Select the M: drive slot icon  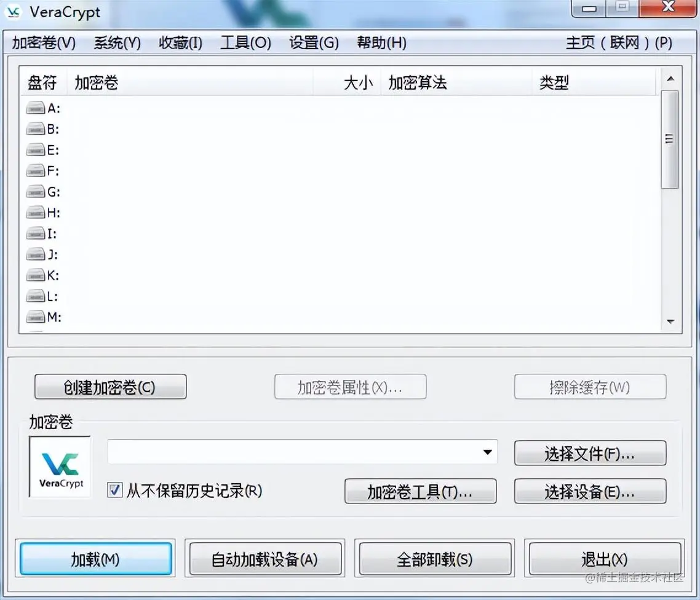[35, 317]
